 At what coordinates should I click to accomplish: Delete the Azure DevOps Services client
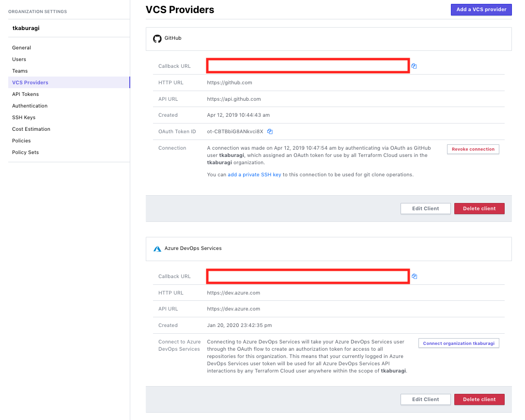pos(479,399)
